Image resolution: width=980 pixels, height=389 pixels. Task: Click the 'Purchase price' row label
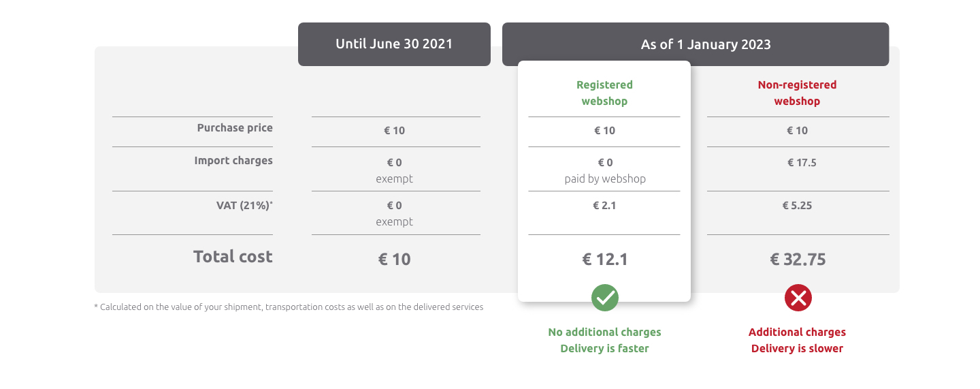[235, 128]
